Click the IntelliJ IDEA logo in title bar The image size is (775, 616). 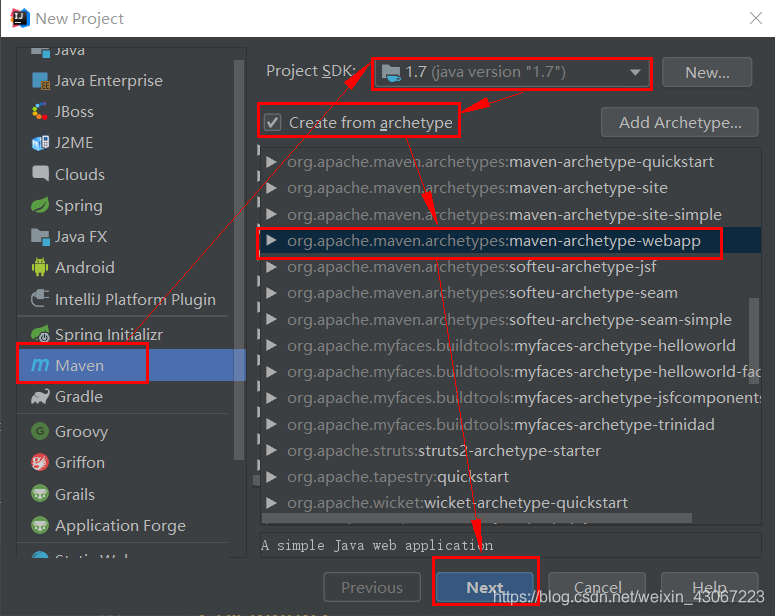[x=20, y=18]
